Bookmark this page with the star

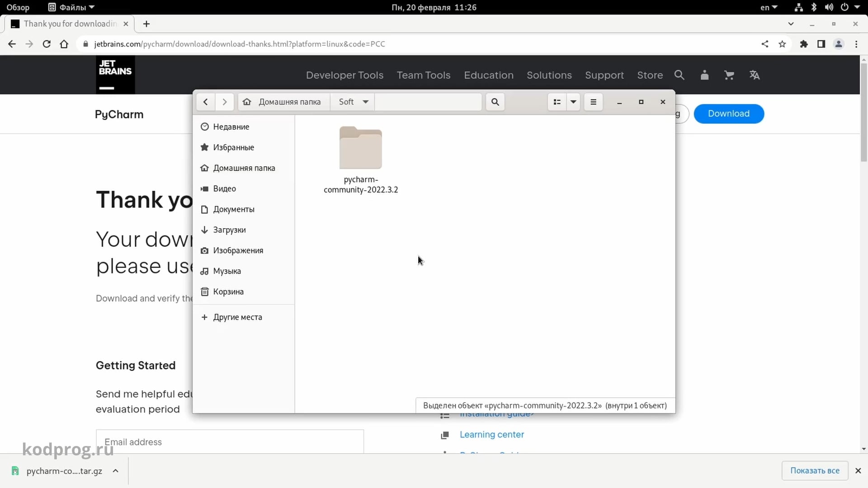pos(783,44)
